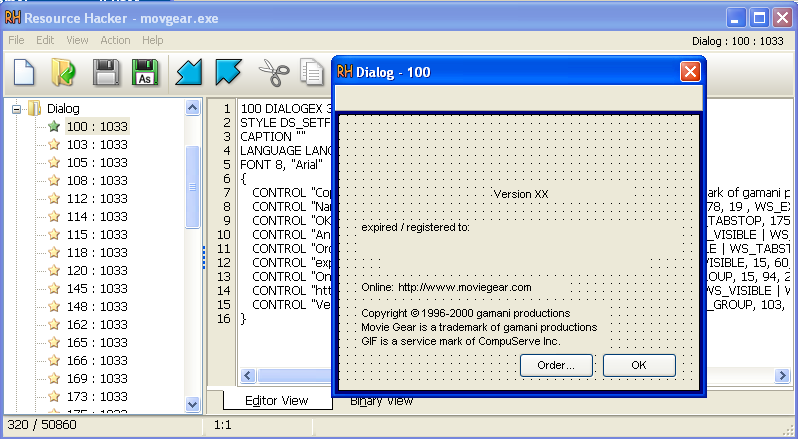798x439 pixels.
Task: Click the Order... button in the dialog preview
Action: 556,365
